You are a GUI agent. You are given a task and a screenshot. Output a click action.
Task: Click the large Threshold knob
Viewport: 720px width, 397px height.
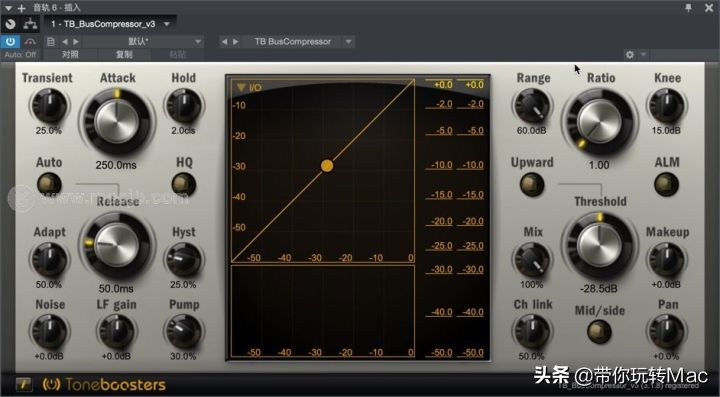pyautogui.click(x=599, y=246)
